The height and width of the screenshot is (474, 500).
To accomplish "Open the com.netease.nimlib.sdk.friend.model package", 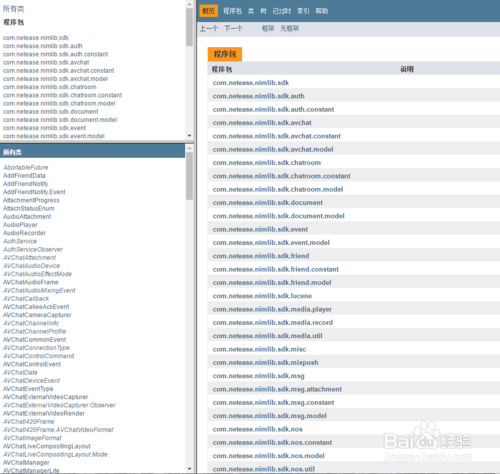I will pyautogui.click(x=272, y=283).
